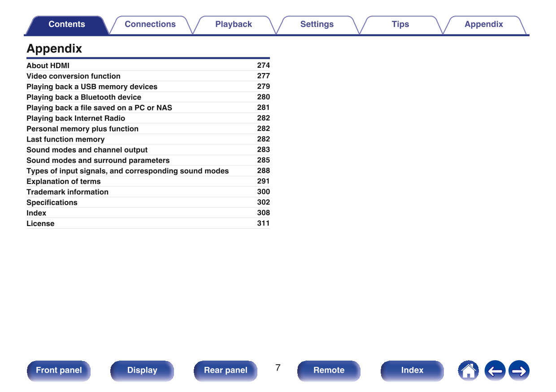
Task: Open the Rear panel button
Action: click(x=226, y=370)
